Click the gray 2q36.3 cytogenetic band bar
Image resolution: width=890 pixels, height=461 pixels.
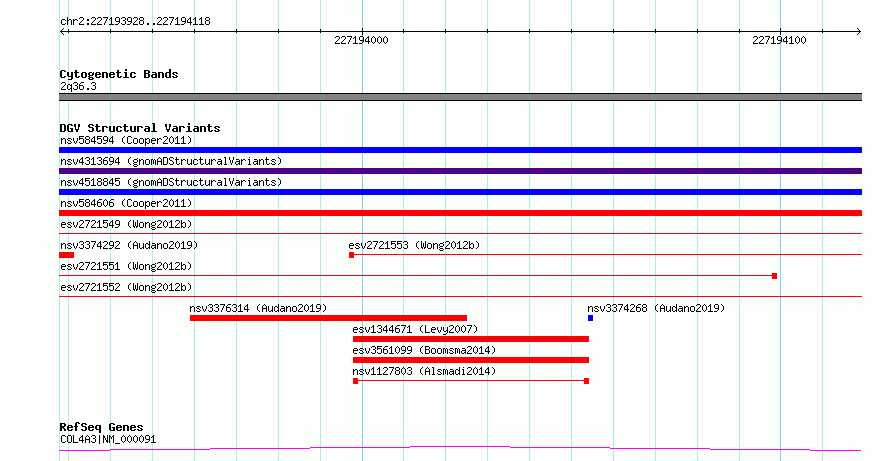click(460, 97)
